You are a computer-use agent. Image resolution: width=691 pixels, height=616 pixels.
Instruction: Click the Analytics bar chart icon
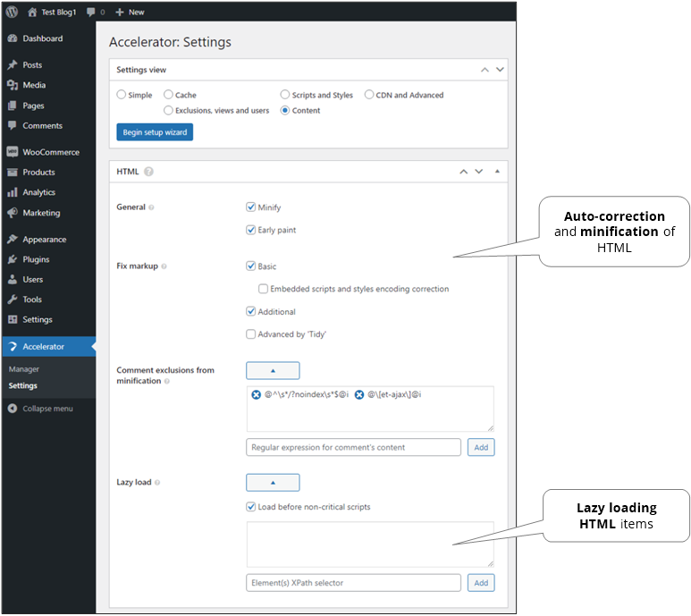point(13,192)
